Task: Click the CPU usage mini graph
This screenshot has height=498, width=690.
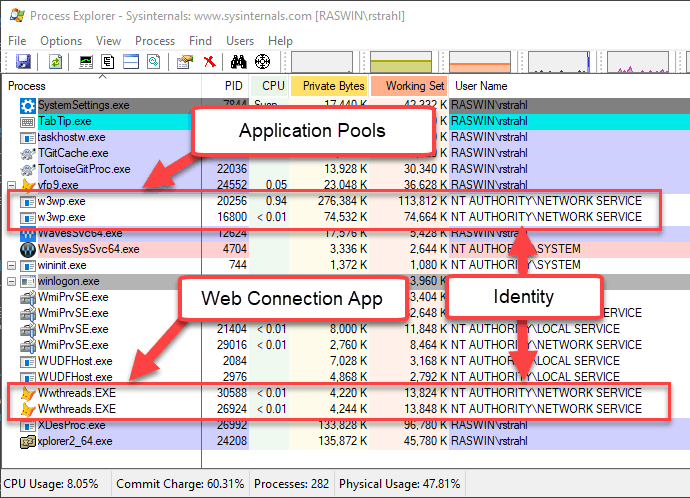Action: 322,62
